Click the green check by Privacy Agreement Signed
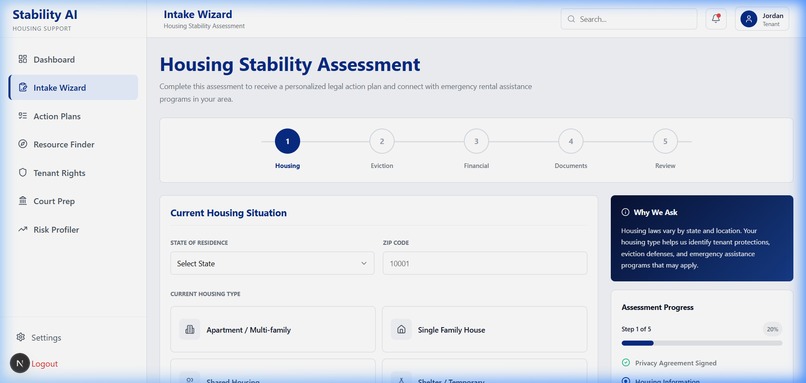 [626, 362]
